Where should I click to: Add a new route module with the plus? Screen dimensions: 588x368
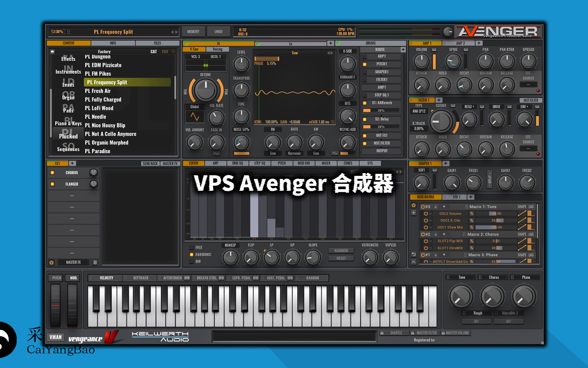point(403,49)
